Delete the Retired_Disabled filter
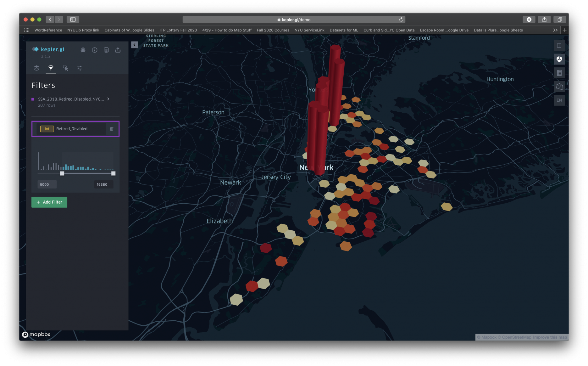The height and width of the screenshot is (366, 588). [x=112, y=129]
